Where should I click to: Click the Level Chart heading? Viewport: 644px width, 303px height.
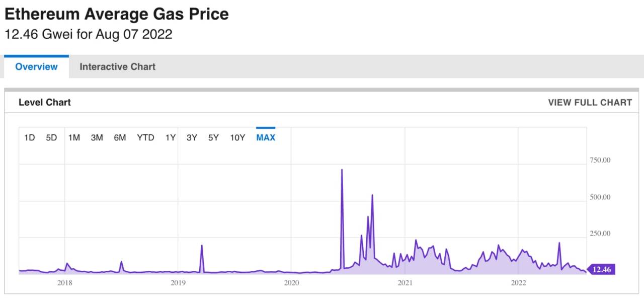(44, 102)
